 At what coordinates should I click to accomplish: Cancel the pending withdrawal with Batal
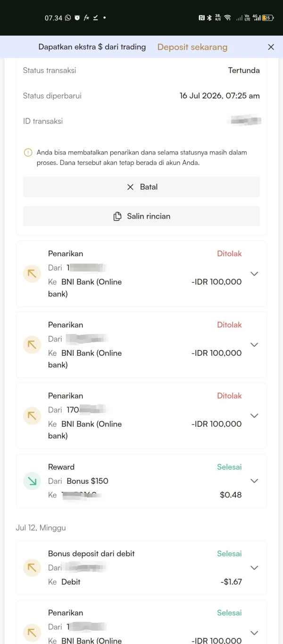pos(141,187)
